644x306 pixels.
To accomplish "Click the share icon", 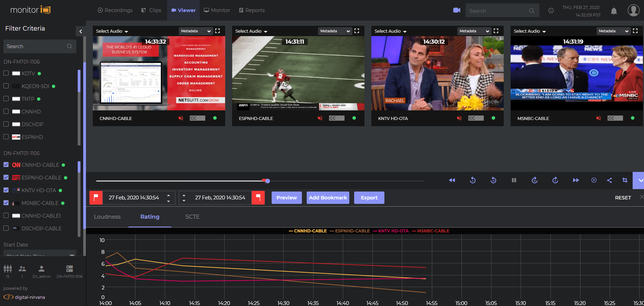I will point(609,180).
